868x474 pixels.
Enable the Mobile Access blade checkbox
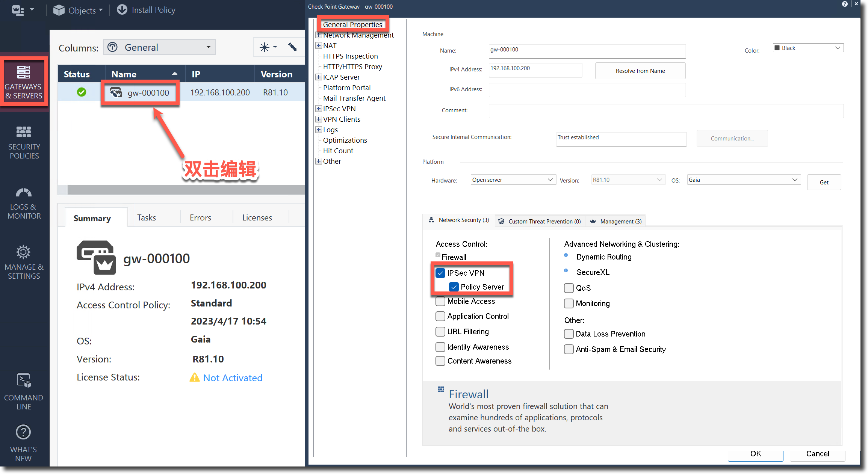(440, 301)
